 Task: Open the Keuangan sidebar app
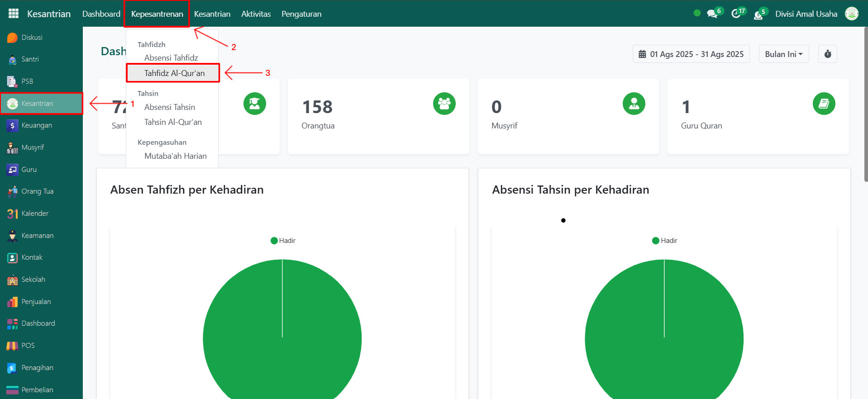[x=36, y=125]
